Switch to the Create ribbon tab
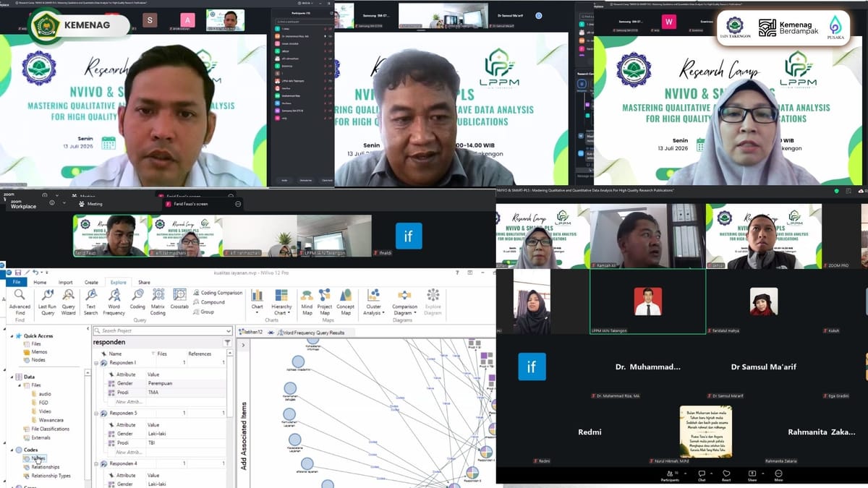The width and height of the screenshot is (868, 488). pyautogui.click(x=91, y=283)
